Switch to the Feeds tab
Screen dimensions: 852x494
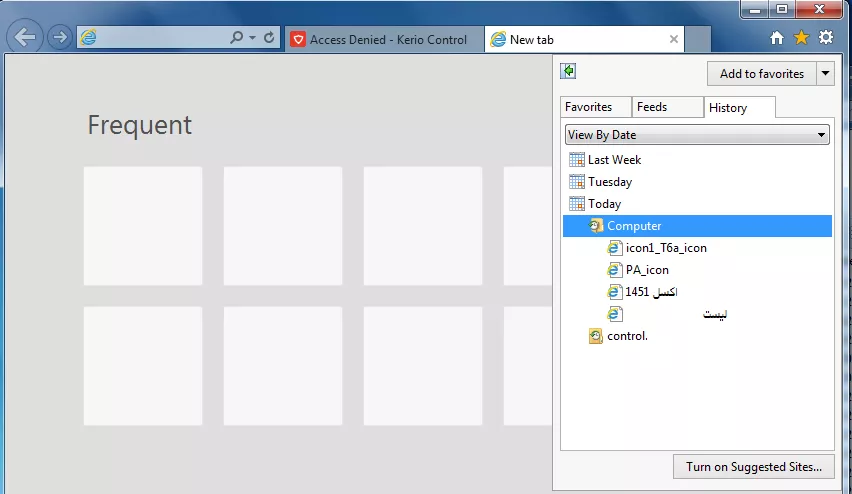pos(667,107)
